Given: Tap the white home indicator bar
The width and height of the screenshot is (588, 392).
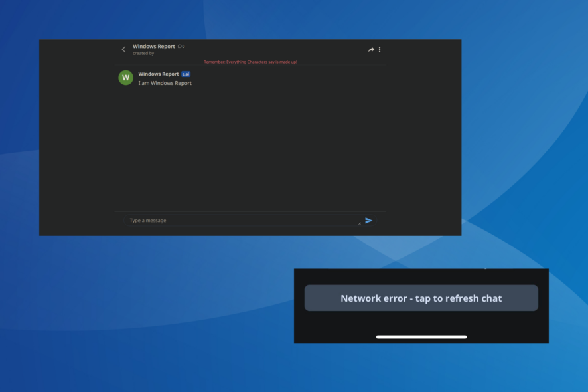Looking at the screenshot, I should point(421,336).
